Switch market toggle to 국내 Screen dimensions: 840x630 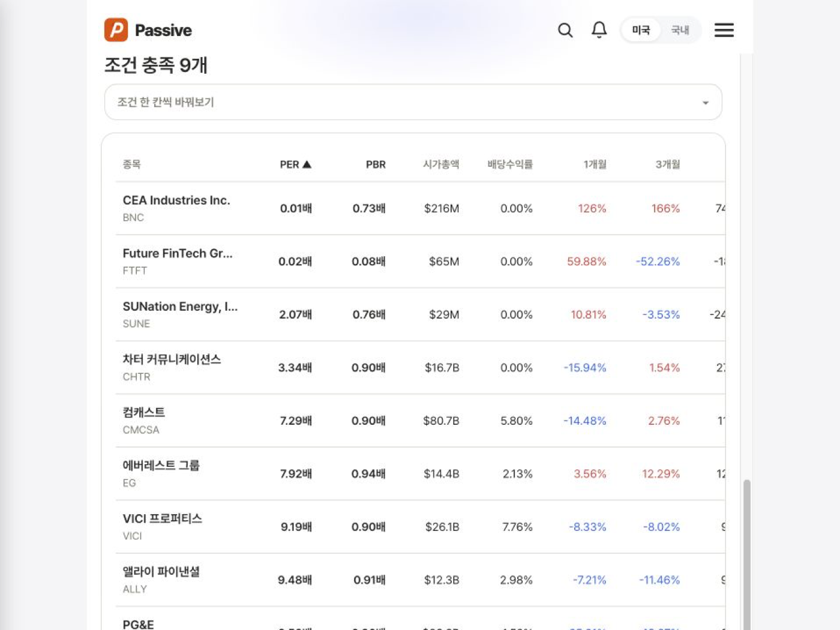[680, 30]
